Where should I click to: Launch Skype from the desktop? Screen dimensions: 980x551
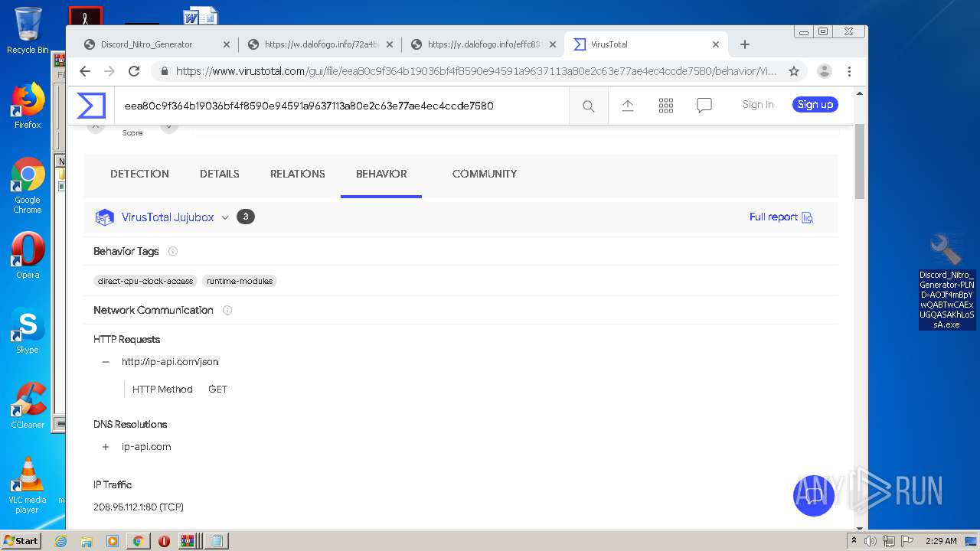pyautogui.click(x=28, y=331)
